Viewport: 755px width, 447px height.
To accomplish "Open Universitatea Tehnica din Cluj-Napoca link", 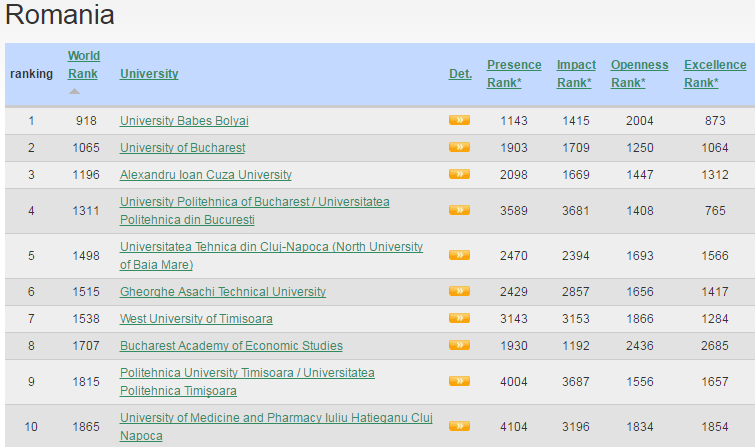I will tap(272, 255).
